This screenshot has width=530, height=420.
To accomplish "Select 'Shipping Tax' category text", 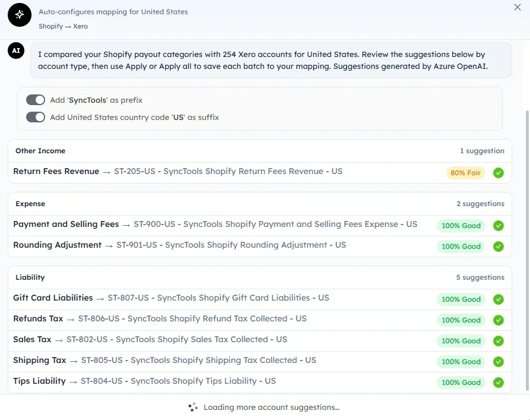I will tap(40, 360).
